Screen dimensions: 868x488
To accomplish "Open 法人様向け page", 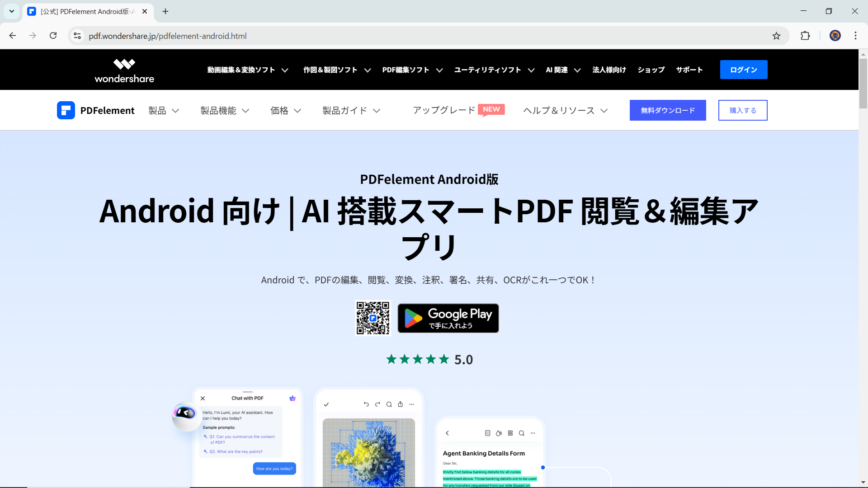I will pos(609,70).
